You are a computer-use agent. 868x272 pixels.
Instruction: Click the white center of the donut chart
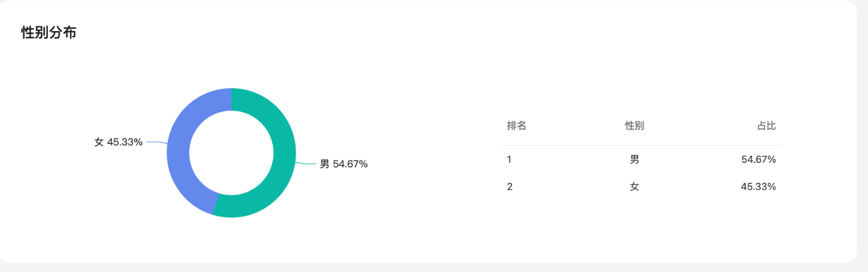tap(231, 153)
